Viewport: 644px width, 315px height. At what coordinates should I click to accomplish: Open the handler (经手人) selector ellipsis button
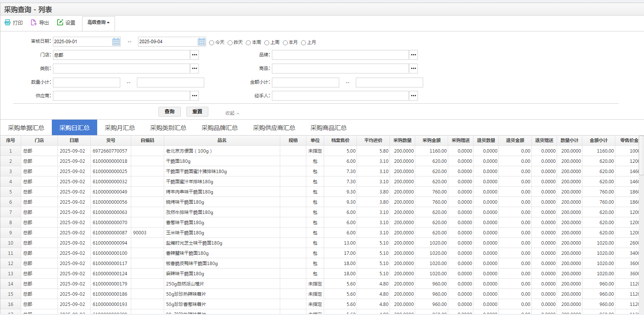(413, 96)
